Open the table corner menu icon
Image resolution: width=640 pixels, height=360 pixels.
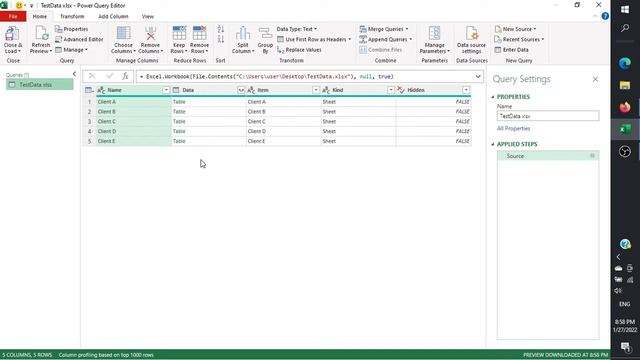click(89, 90)
